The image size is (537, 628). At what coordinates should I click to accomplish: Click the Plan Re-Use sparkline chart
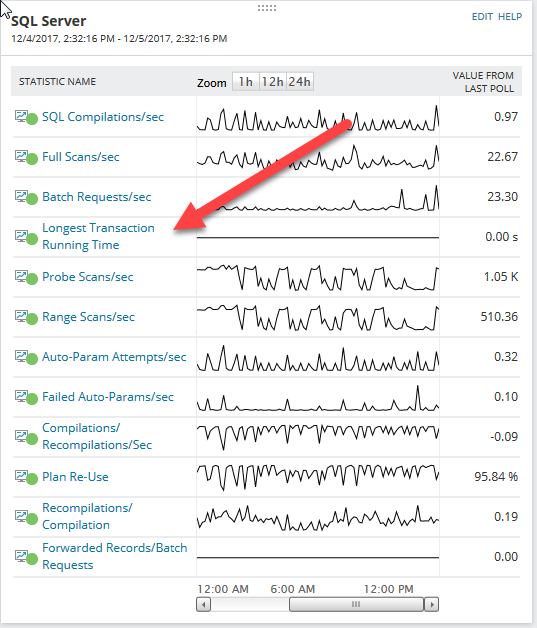318,477
